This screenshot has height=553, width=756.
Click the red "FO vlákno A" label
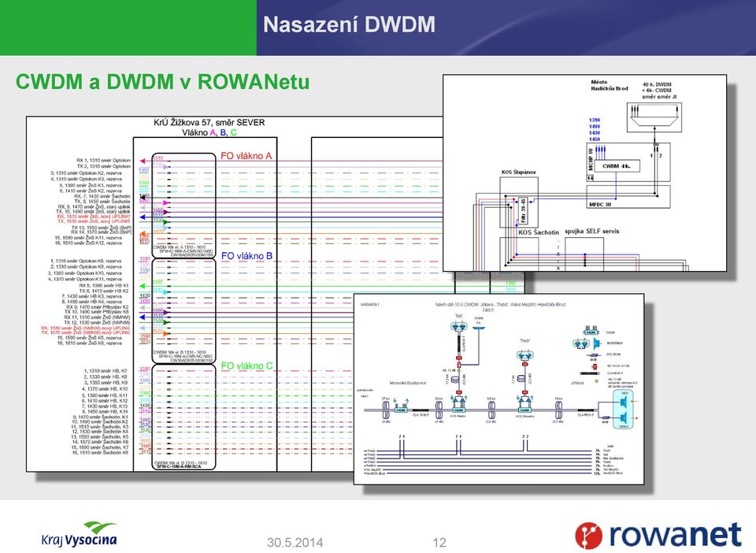click(246, 156)
